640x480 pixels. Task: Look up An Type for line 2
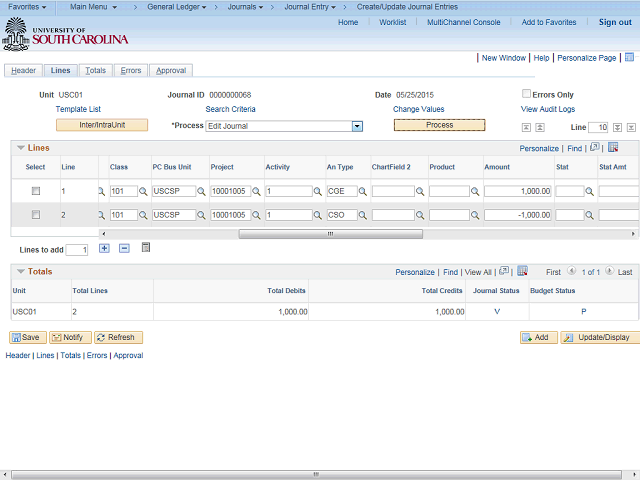point(362,215)
